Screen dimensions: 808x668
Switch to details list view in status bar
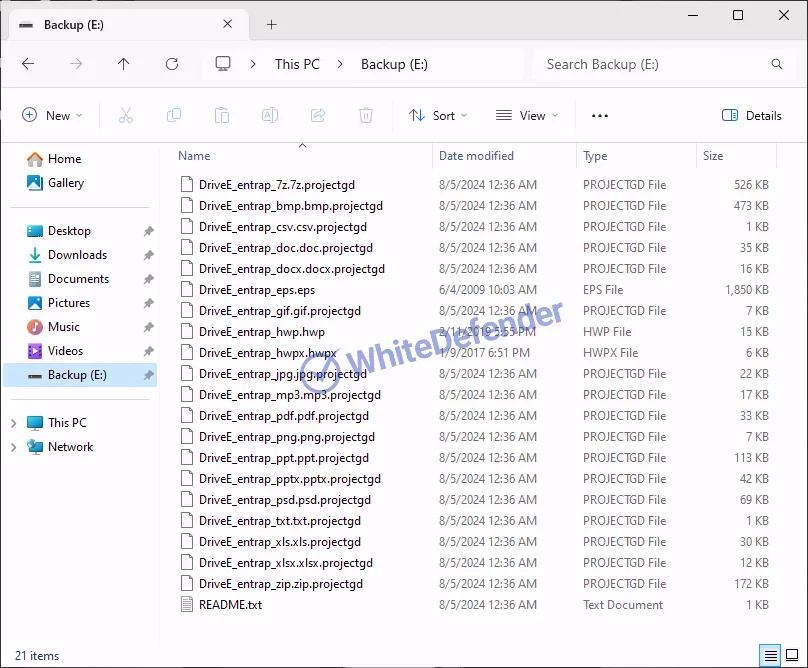[771, 656]
